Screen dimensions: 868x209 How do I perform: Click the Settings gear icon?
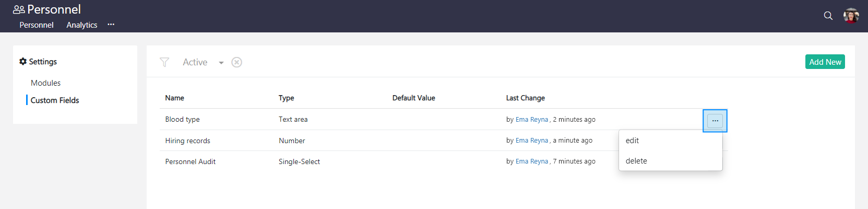pyautogui.click(x=23, y=62)
